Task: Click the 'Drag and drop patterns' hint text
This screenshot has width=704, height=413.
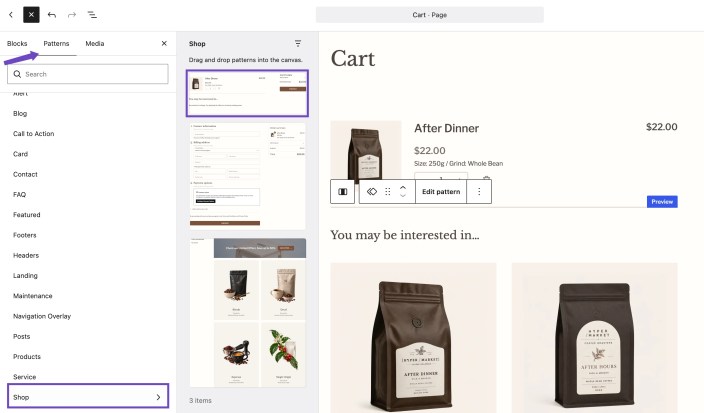Action: [246, 60]
